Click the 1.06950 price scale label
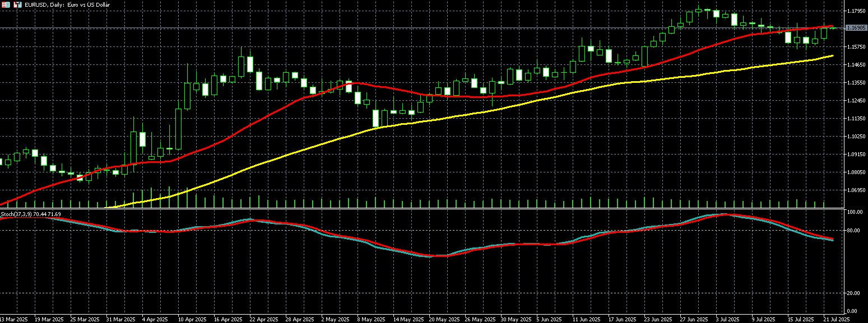 [x=856, y=190]
